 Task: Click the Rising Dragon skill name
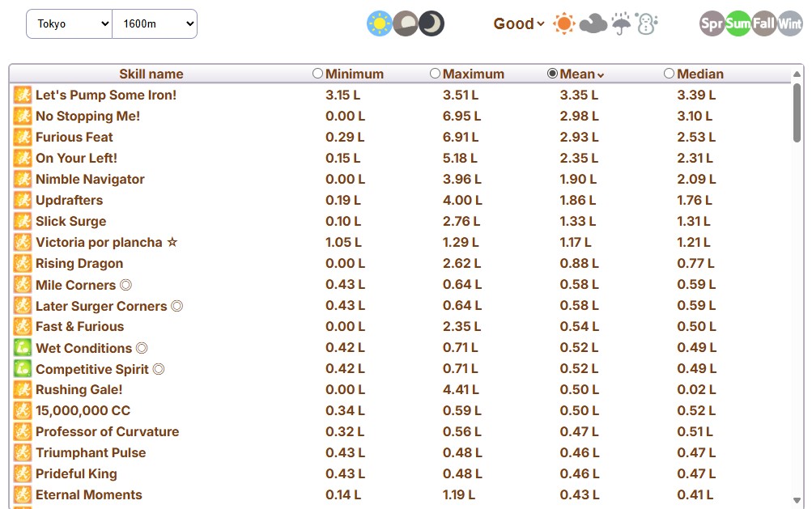79,263
